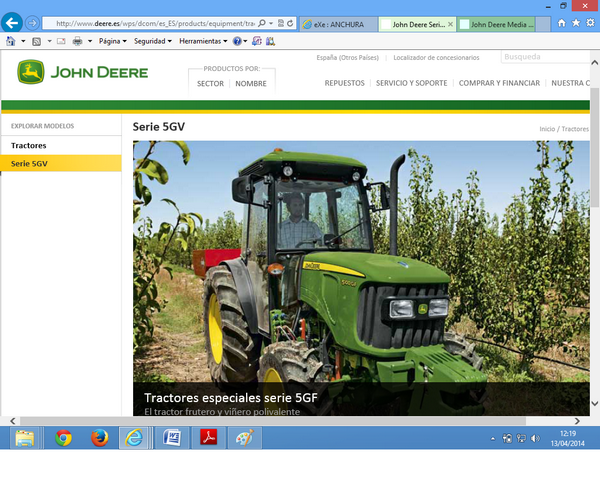Switch to the eXe : ANCHURA tab
Screen dimensions: 600x500
[339, 24]
